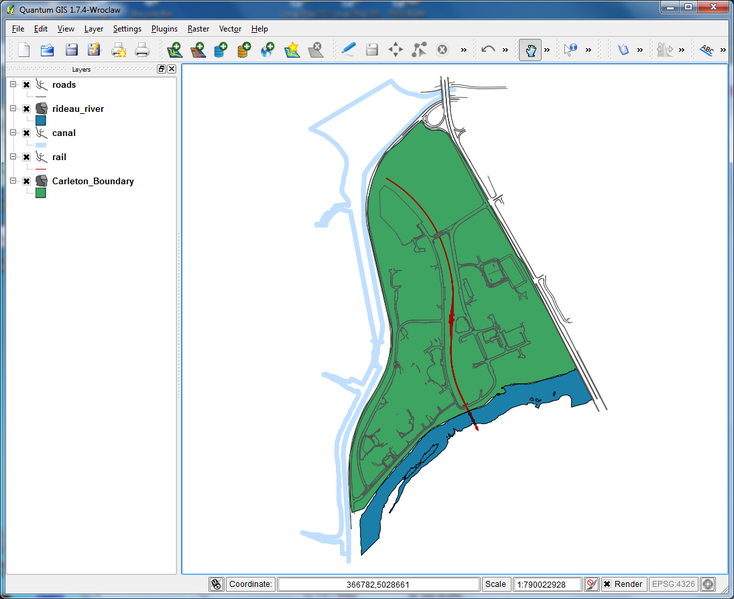Open the CRS status globe icon

(708, 584)
